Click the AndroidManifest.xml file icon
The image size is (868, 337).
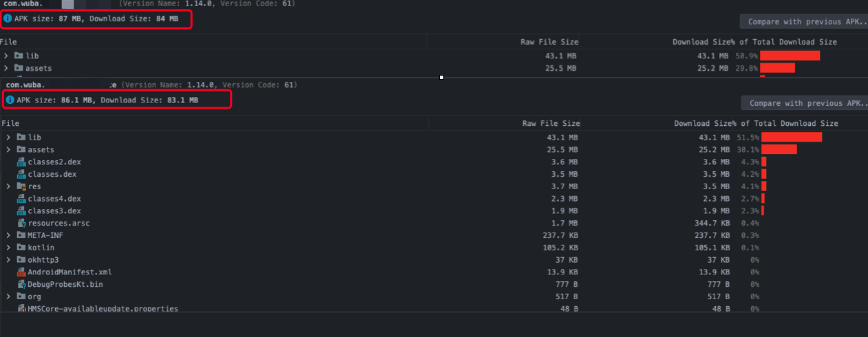[21, 272]
